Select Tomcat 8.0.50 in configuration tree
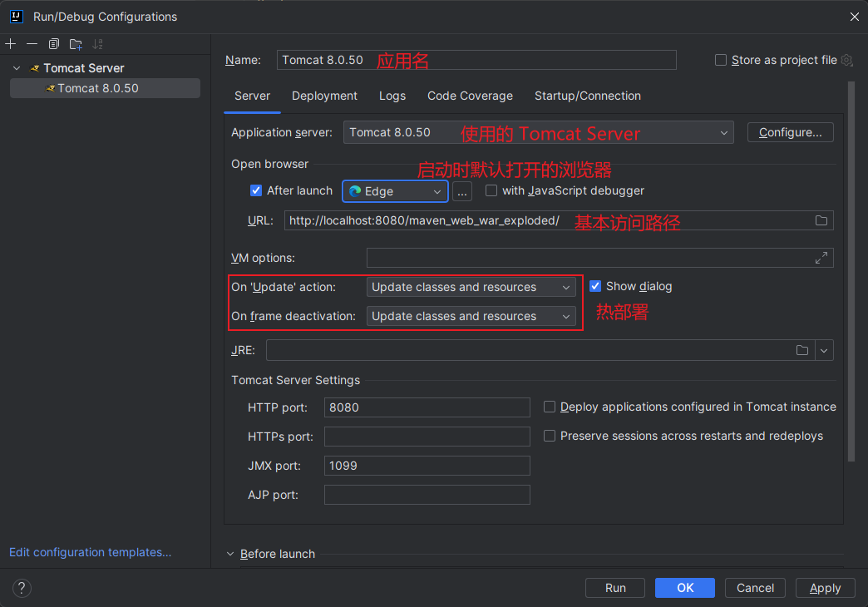Viewport: 868px width, 607px height. pyautogui.click(x=106, y=88)
